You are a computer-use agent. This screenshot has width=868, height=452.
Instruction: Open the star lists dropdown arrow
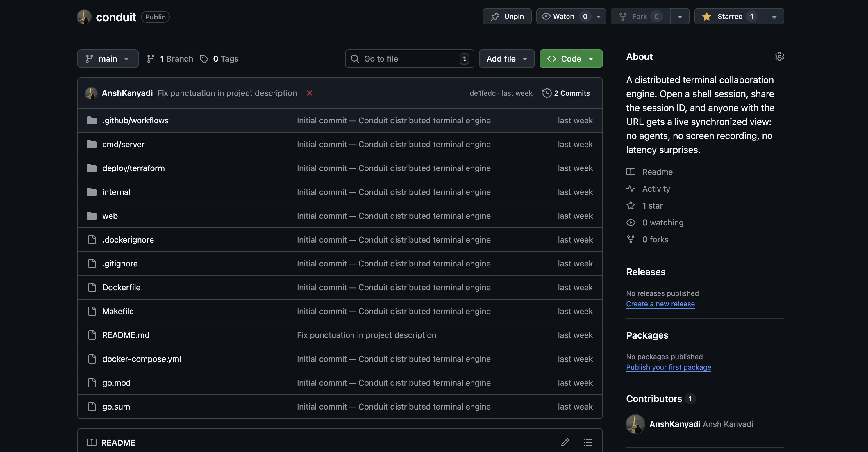pos(774,17)
